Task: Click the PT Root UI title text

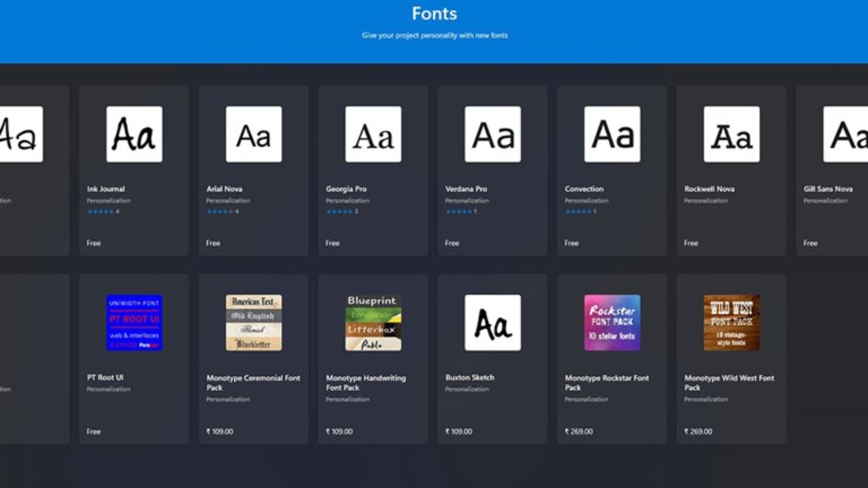Action: coord(105,378)
